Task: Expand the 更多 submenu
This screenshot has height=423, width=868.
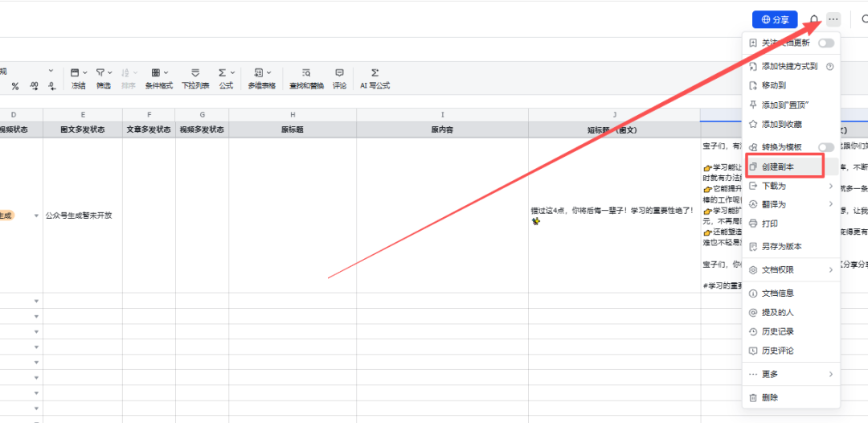Action: pos(791,374)
